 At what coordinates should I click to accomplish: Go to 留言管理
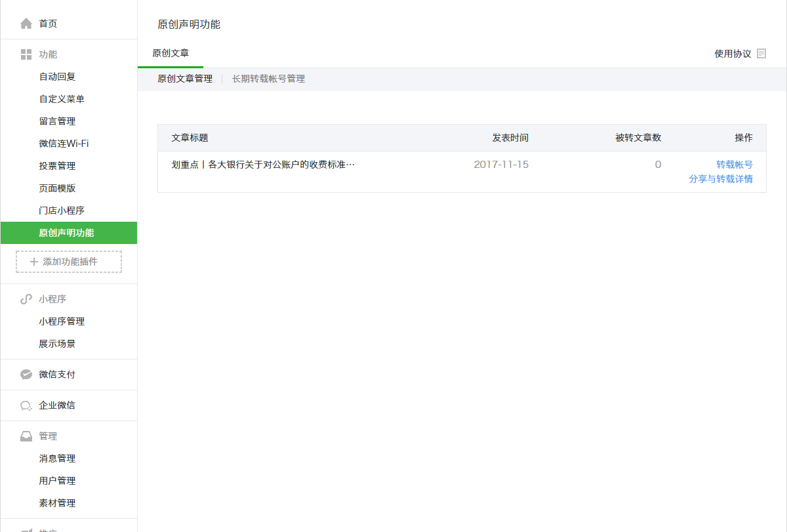coord(57,121)
